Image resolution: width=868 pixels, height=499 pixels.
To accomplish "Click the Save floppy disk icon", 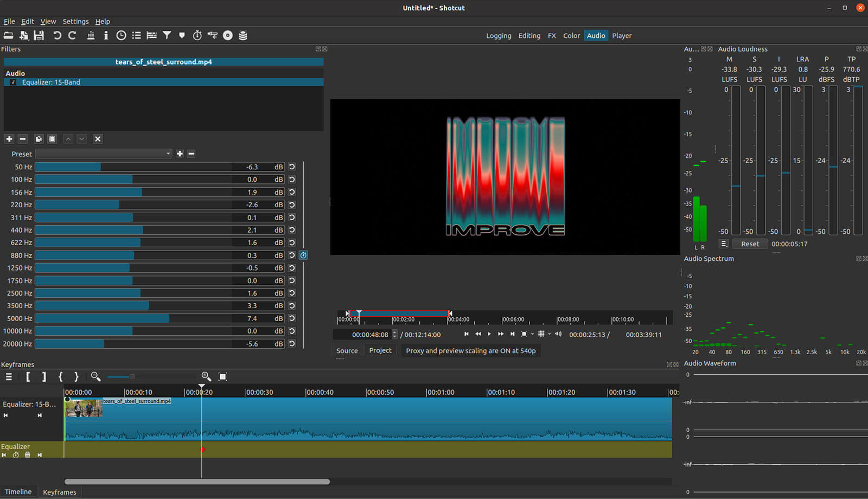I will 39,35.
